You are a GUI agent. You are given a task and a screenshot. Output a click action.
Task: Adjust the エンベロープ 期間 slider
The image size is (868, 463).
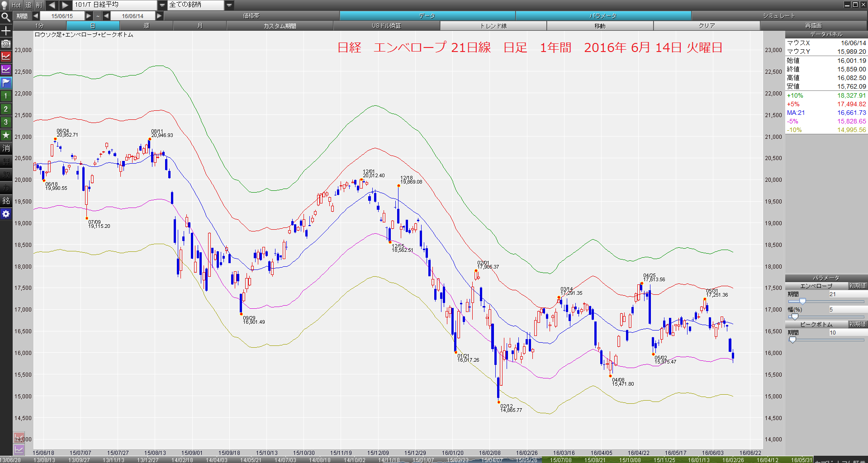tap(802, 301)
